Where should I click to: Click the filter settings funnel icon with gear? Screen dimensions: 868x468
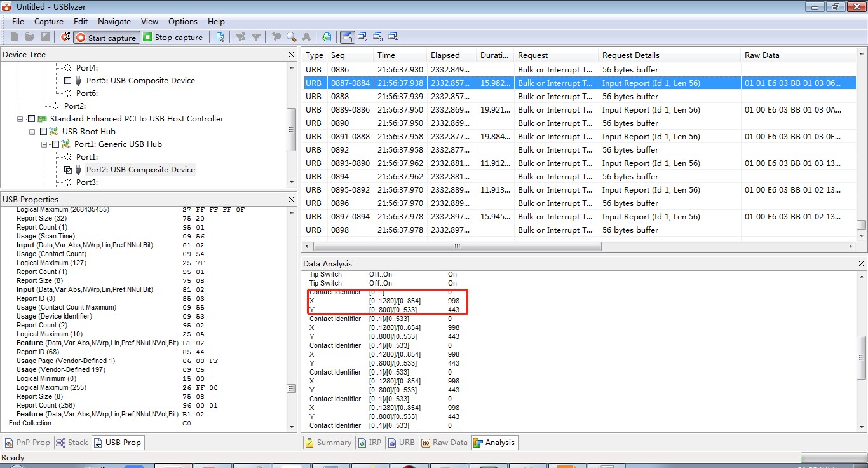click(x=240, y=37)
